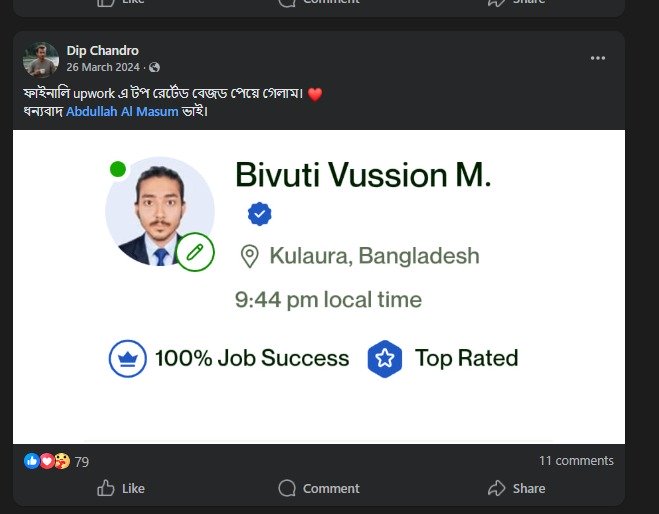Screen dimensions: 659x514
Task: Open the three-dot post options menu
Action: point(598,58)
